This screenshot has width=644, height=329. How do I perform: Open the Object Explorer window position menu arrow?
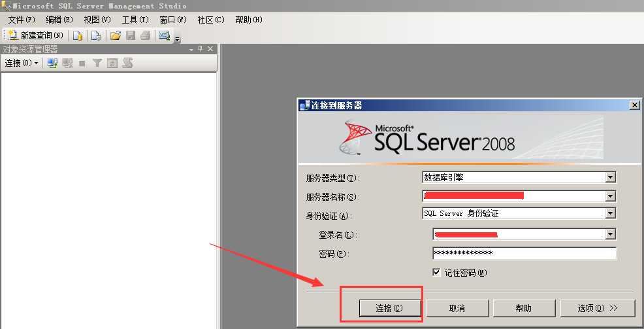tap(191, 49)
